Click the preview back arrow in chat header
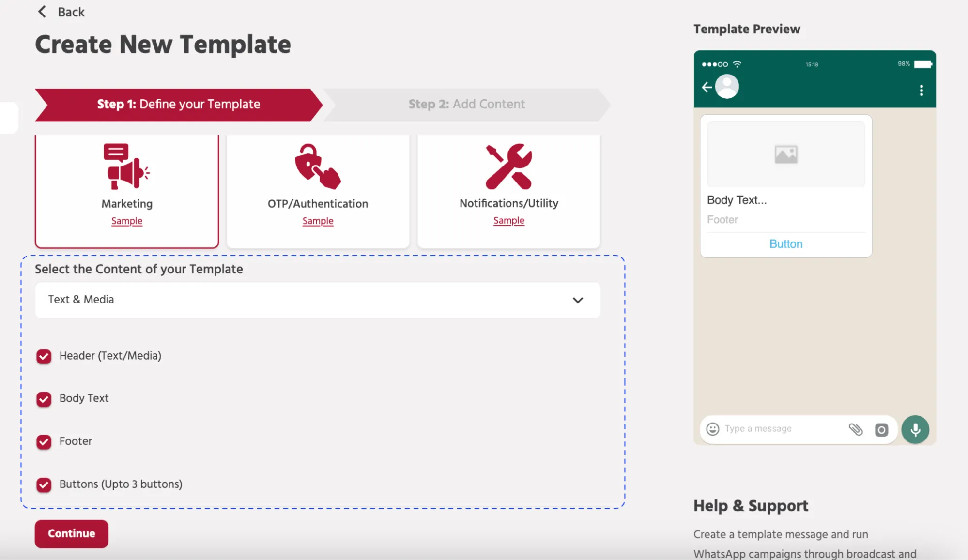The width and height of the screenshot is (968, 560). pos(707,87)
